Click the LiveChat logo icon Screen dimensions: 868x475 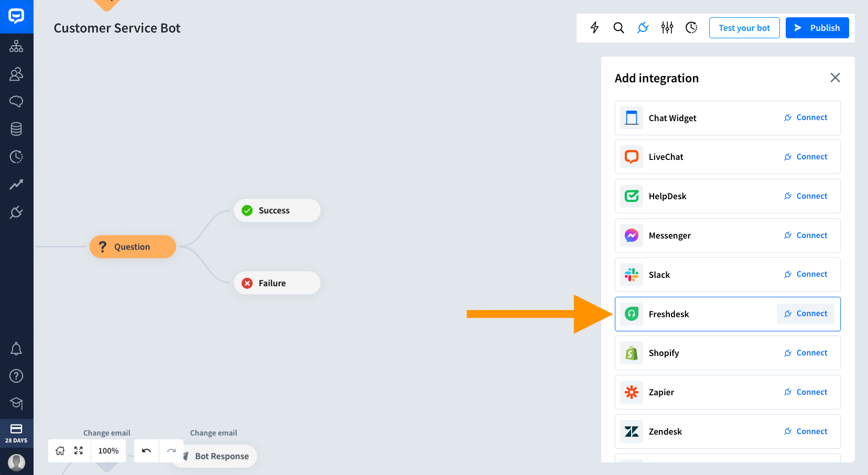tap(632, 157)
